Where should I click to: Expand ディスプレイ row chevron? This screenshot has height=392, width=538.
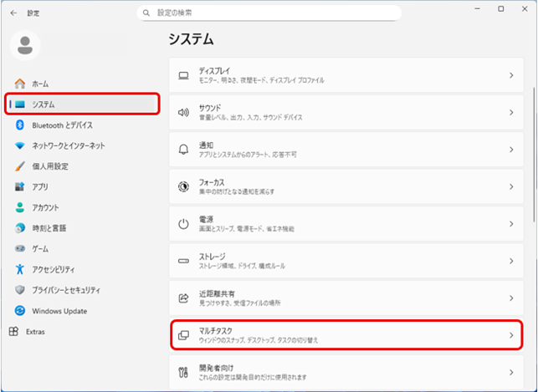tap(511, 75)
